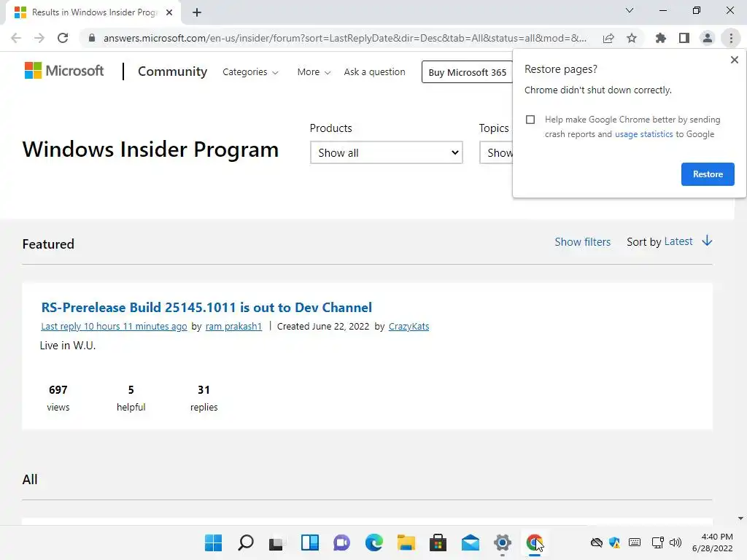Open the Chrome profile avatar

tap(708, 38)
